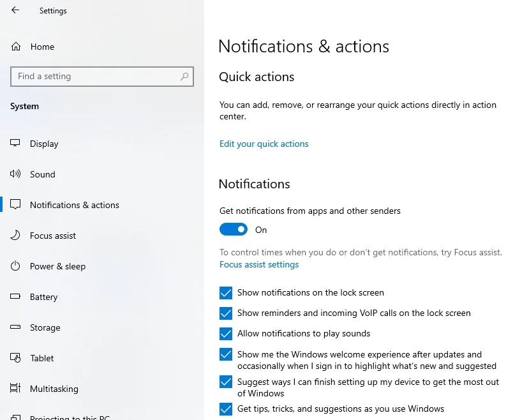Uncheck Get tips, tricks, and suggestions
The width and height of the screenshot is (506, 420).
pyautogui.click(x=226, y=409)
